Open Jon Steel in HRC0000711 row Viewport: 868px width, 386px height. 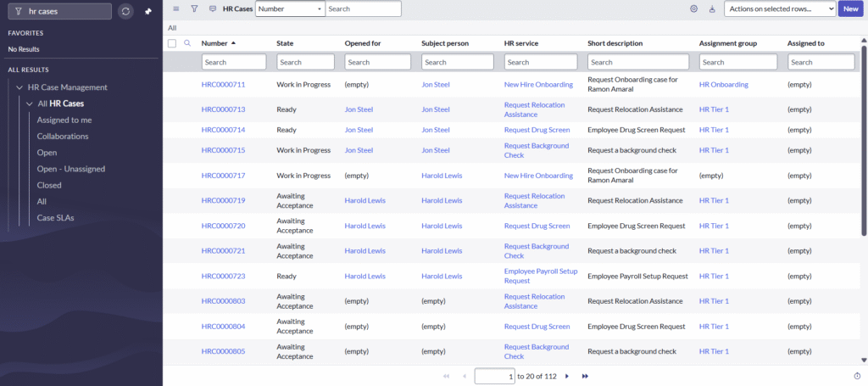tap(436, 85)
